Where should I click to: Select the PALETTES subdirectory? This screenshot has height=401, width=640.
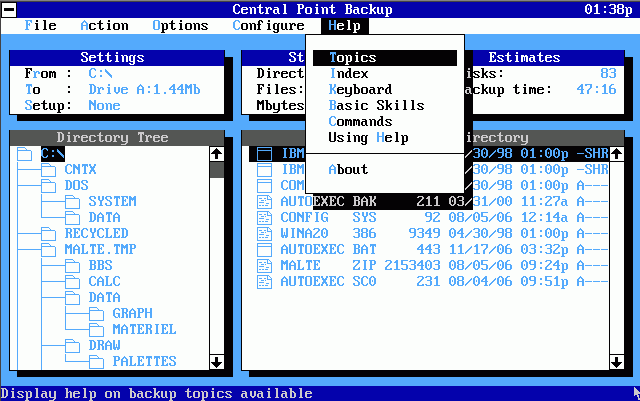pos(144,361)
